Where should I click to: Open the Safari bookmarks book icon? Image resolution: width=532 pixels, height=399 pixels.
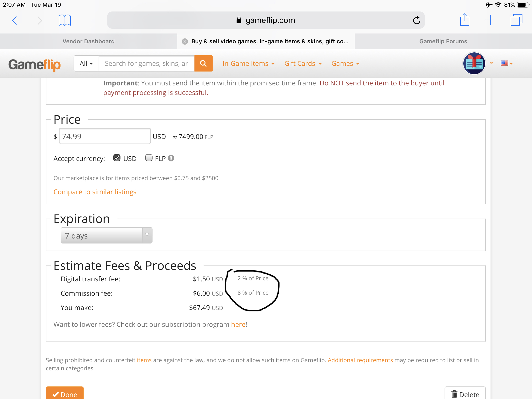[65, 20]
